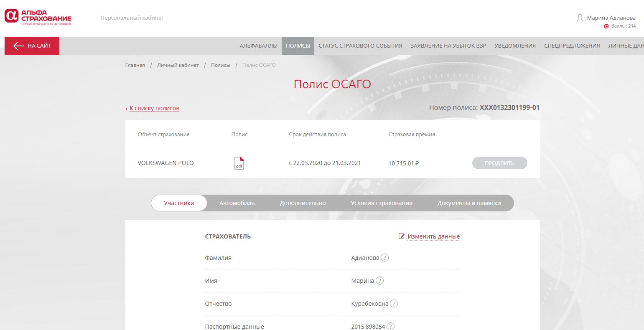Open АЛЬФАБАЛЛЫ menu item
The height and width of the screenshot is (330, 644).
point(258,46)
